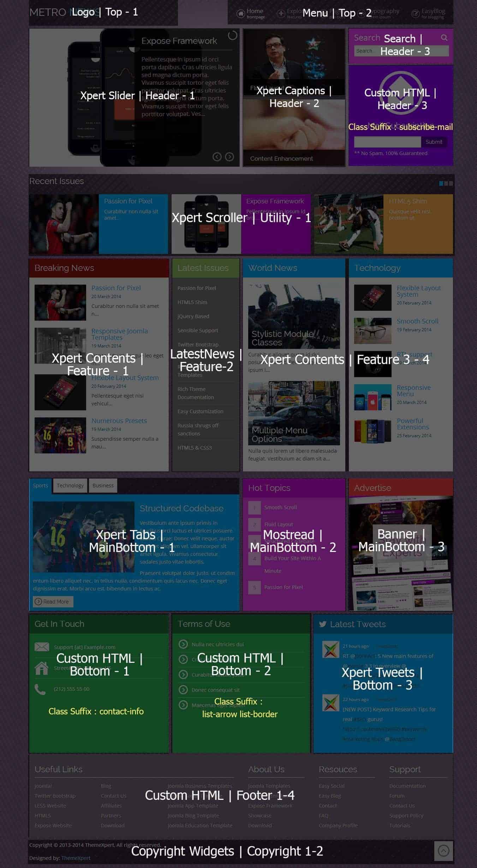Advance to next slide in Expose Framework slider
Image resolution: width=477 pixels, height=868 pixels.
click(x=229, y=157)
